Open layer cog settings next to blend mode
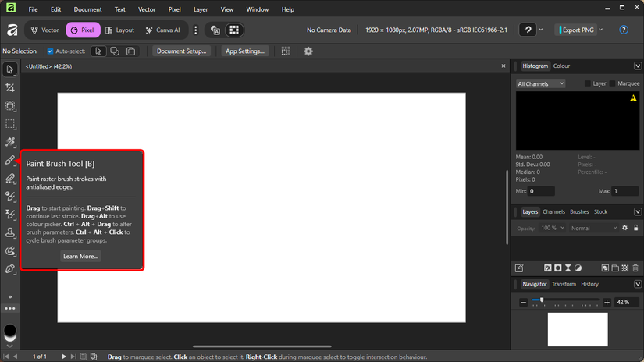The image size is (644, 362). click(624, 228)
